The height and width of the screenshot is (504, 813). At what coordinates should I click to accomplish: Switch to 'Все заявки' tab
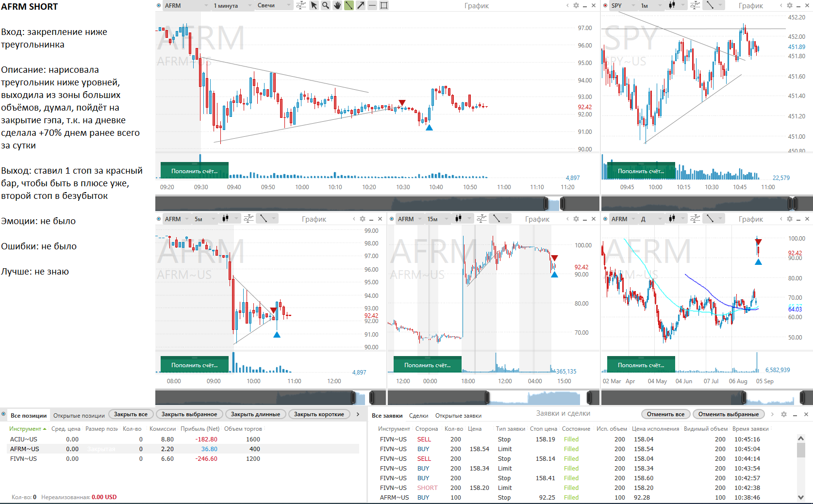pos(387,415)
